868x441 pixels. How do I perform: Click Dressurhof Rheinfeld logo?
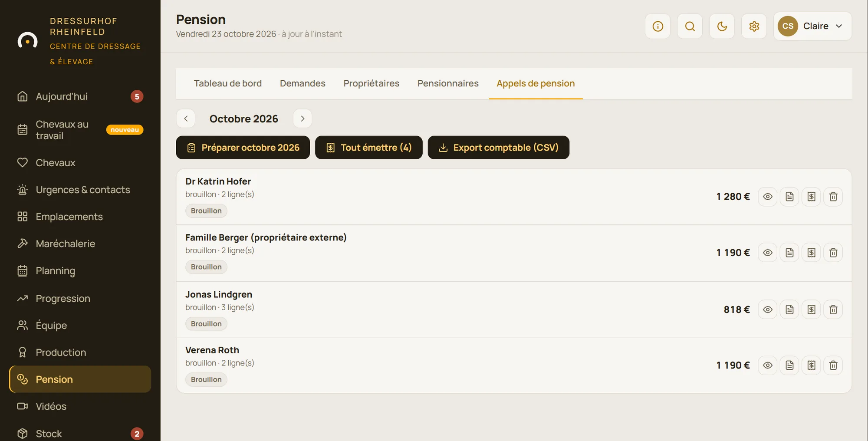coord(27,41)
